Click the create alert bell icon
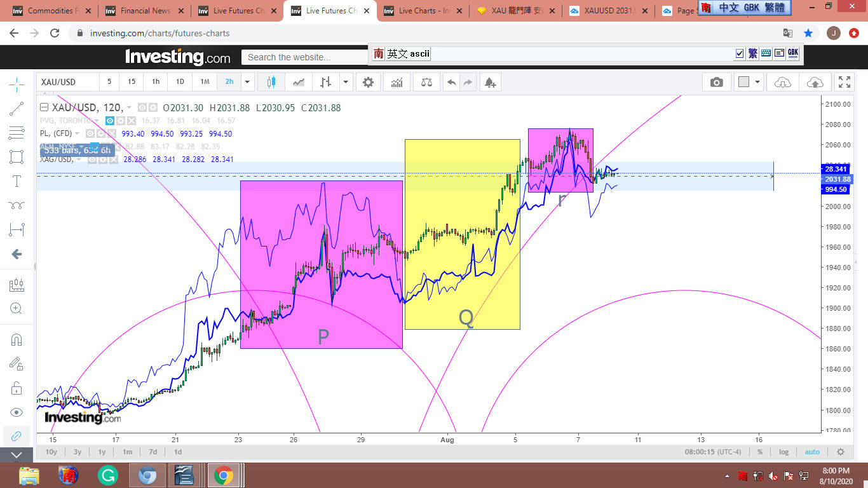 pos(489,82)
